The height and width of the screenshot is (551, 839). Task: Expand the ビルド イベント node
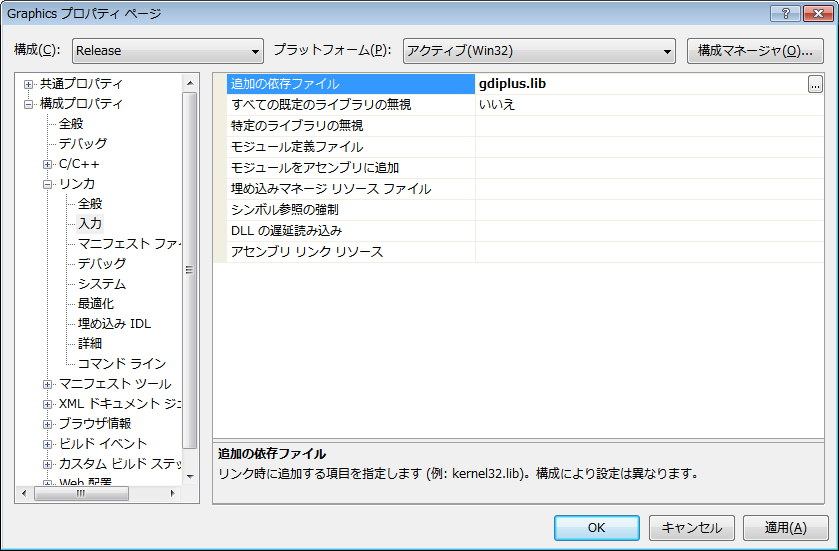click(x=48, y=444)
